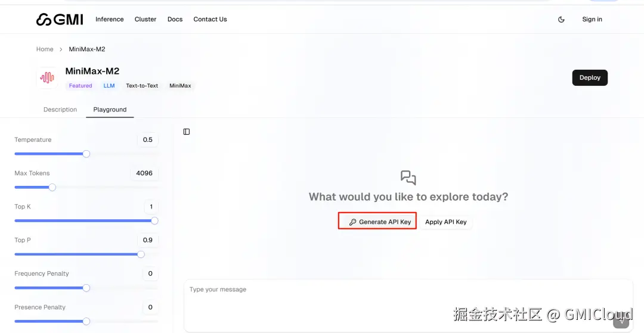
Task: Click the breadcrumb chevron separator
Action: (61, 49)
